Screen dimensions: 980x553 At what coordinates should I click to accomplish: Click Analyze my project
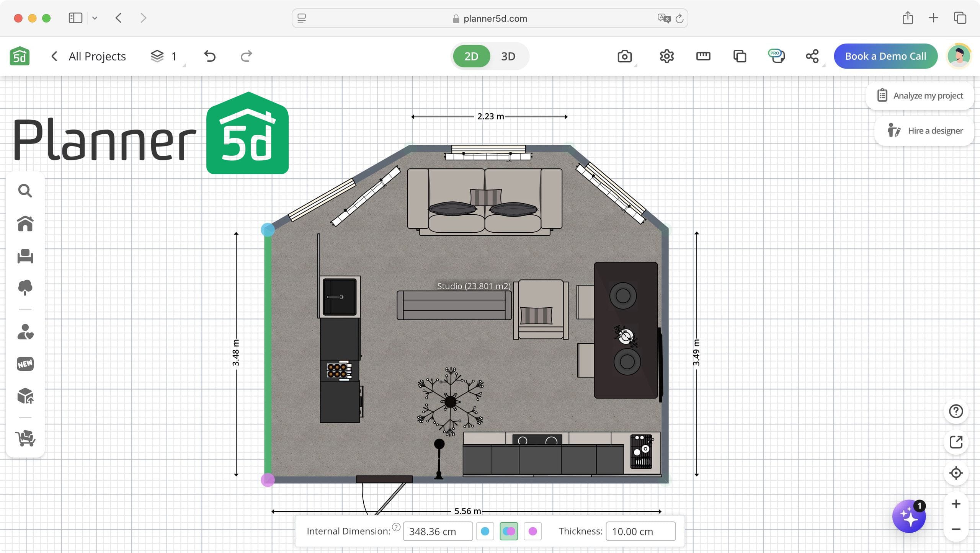(920, 96)
